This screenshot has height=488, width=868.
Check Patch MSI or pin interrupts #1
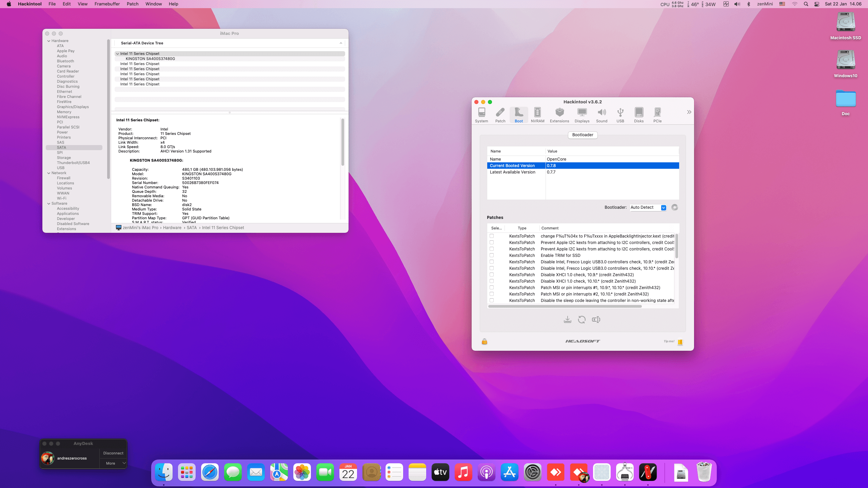click(x=492, y=287)
